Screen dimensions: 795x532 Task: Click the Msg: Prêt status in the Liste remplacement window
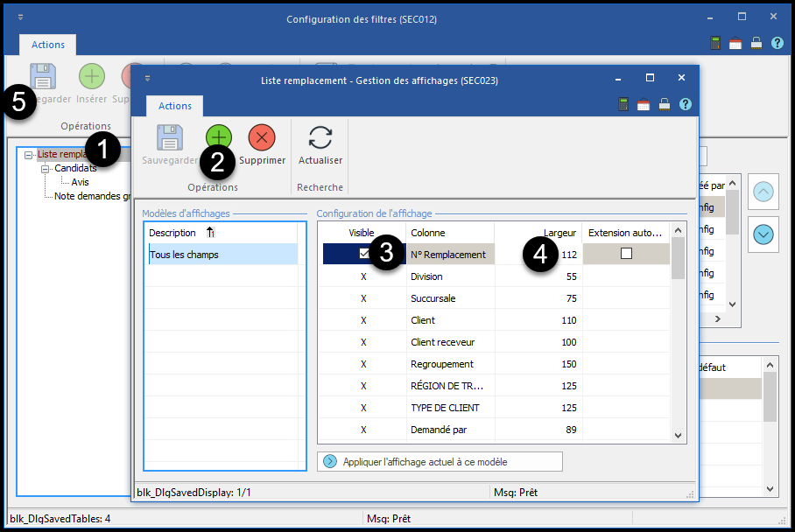coord(516,493)
